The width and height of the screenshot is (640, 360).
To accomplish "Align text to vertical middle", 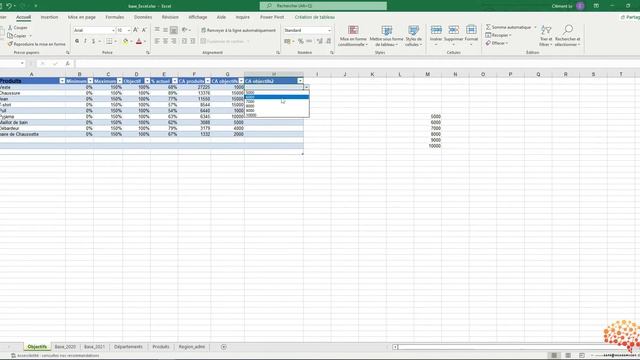I will 165,30.
